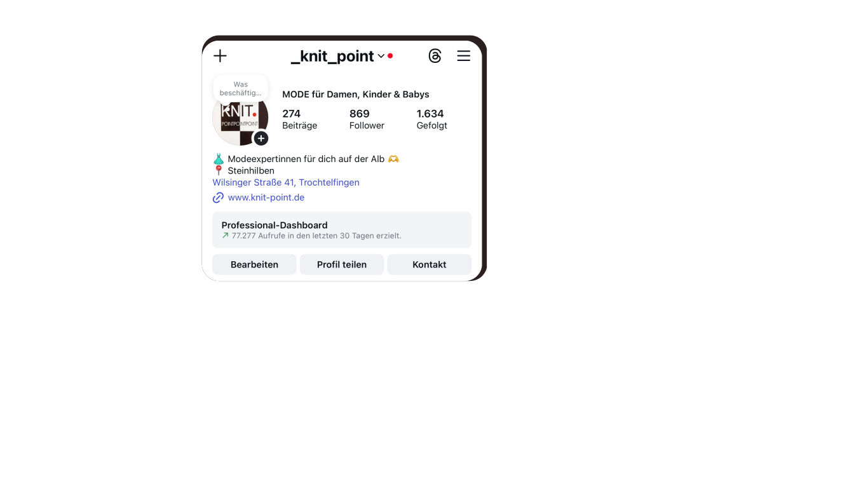Open the _knit_point username switcher

tap(332, 56)
